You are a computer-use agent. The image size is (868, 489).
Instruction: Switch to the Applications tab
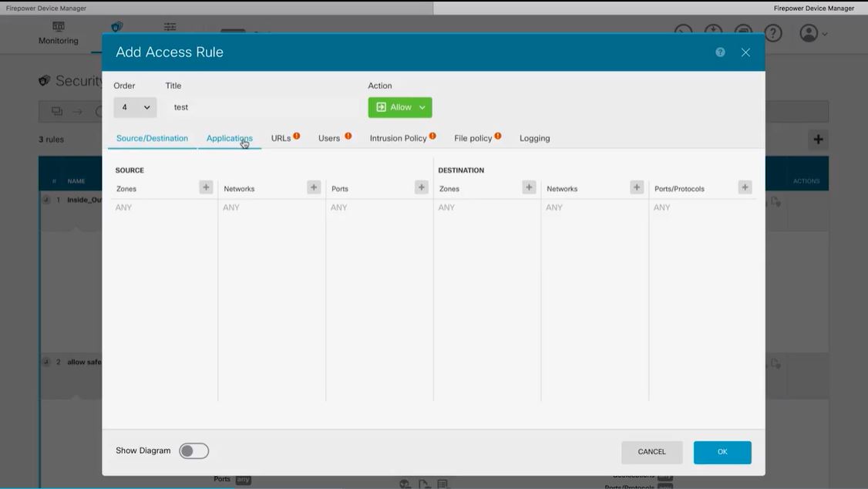pyautogui.click(x=229, y=137)
